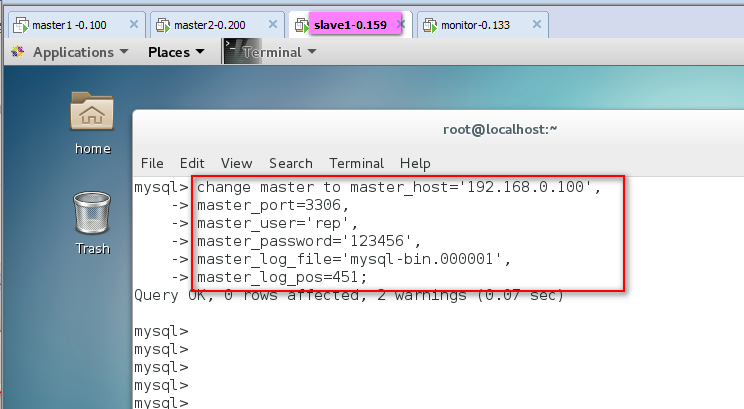The height and width of the screenshot is (409, 744).
Task: Open the Places menu
Action: click(x=169, y=52)
